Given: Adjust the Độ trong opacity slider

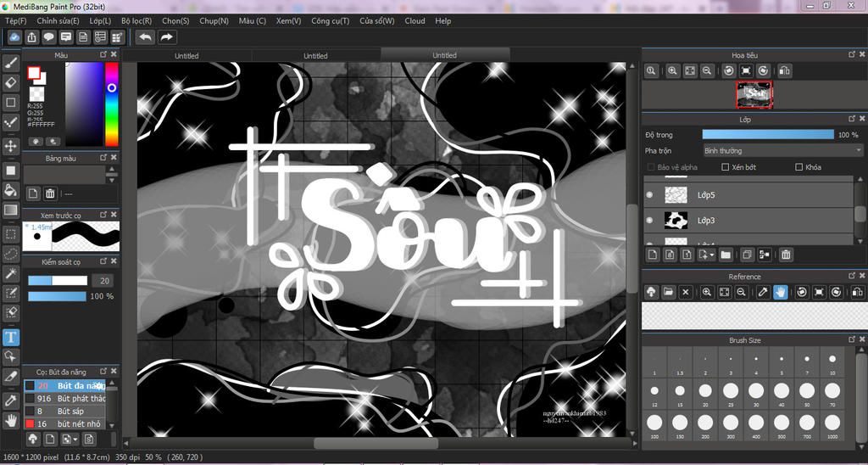Looking at the screenshot, I should (768, 135).
